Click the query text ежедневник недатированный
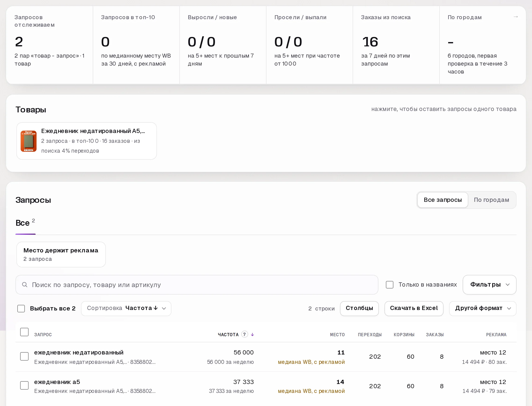Screen dimensions: 532x406 point(79,353)
